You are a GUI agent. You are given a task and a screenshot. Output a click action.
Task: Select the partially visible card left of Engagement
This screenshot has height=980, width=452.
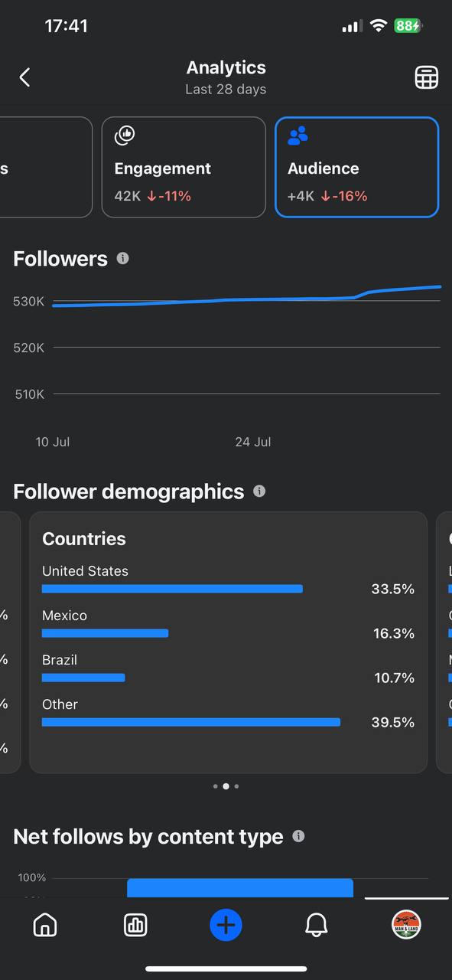pos(46,167)
